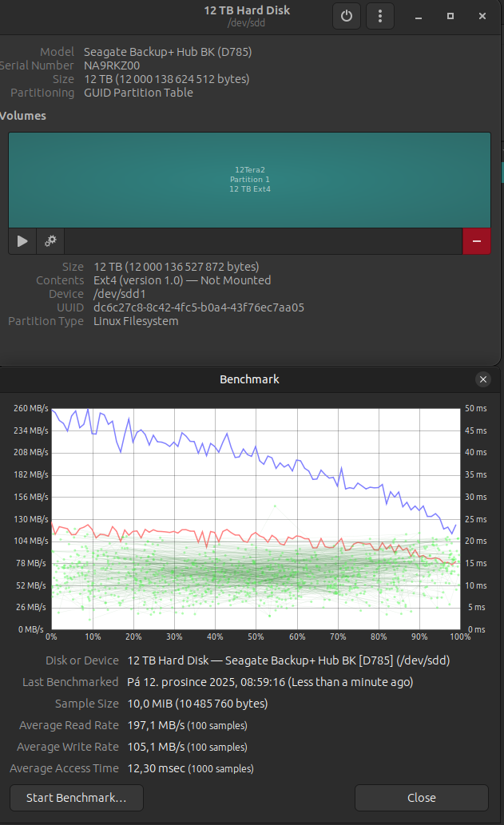Click the serial number NA9RKZ00
This screenshot has width=504, height=825.
(112, 65)
